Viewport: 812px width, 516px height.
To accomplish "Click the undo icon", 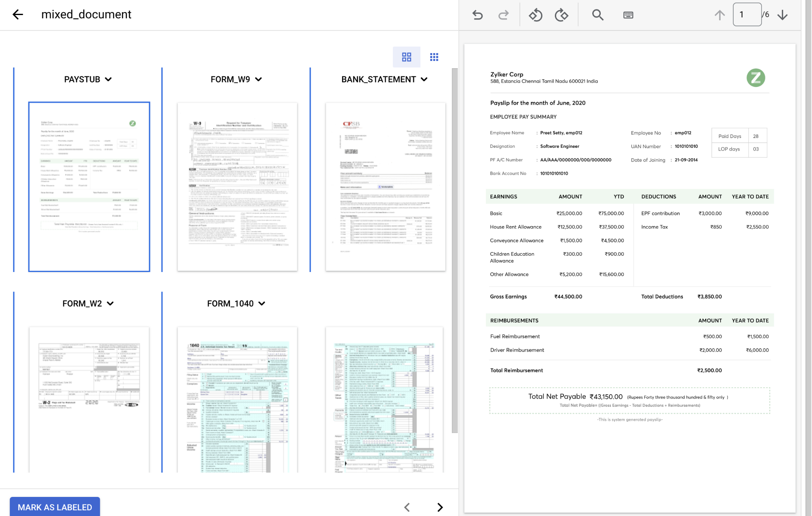I will click(478, 15).
